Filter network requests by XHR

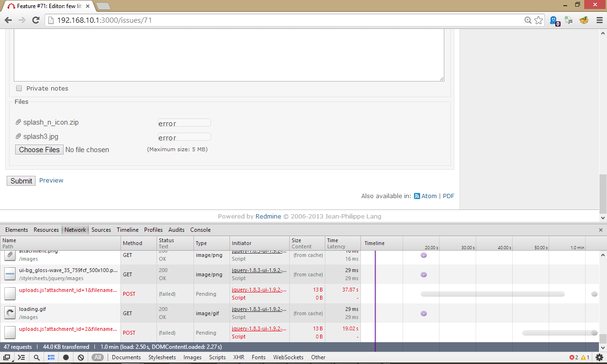(x=239, y=357)
